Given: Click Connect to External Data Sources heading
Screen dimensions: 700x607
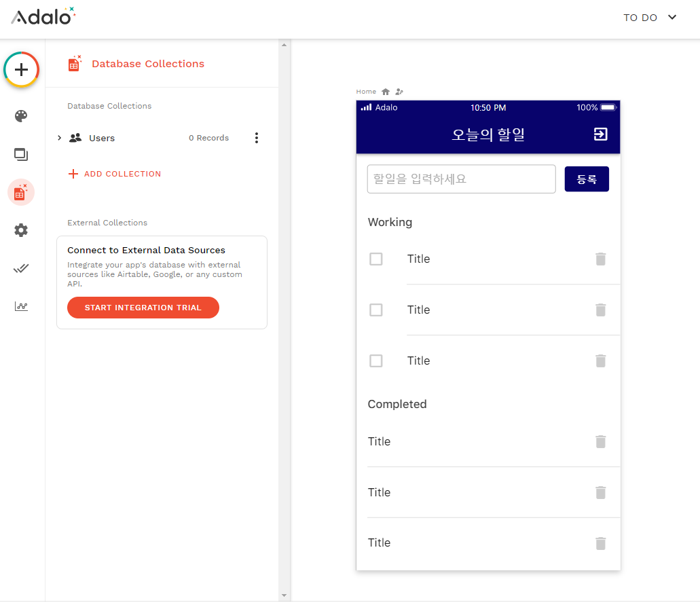Looking at the screenshot, I should pos(146,250).
